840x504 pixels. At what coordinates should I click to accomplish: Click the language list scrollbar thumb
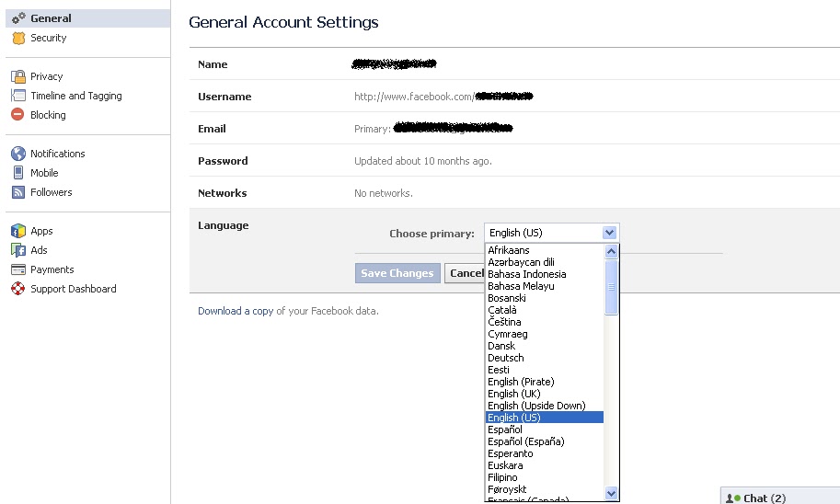(611, 287)
